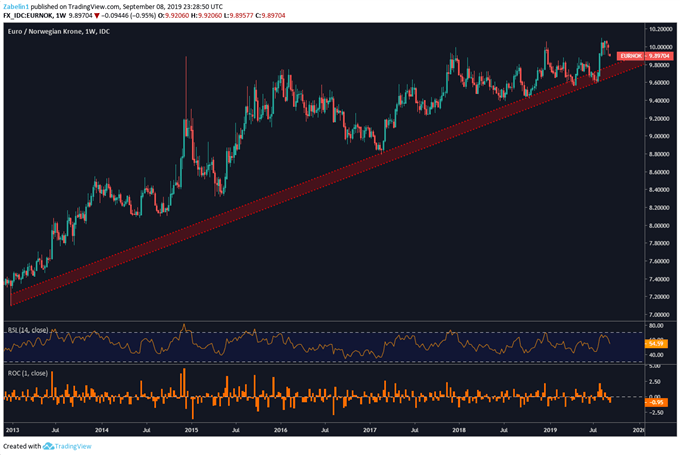Click the 2015 label on time axis
The width and height of the screenshot is (680, 455).
(191, 430)
